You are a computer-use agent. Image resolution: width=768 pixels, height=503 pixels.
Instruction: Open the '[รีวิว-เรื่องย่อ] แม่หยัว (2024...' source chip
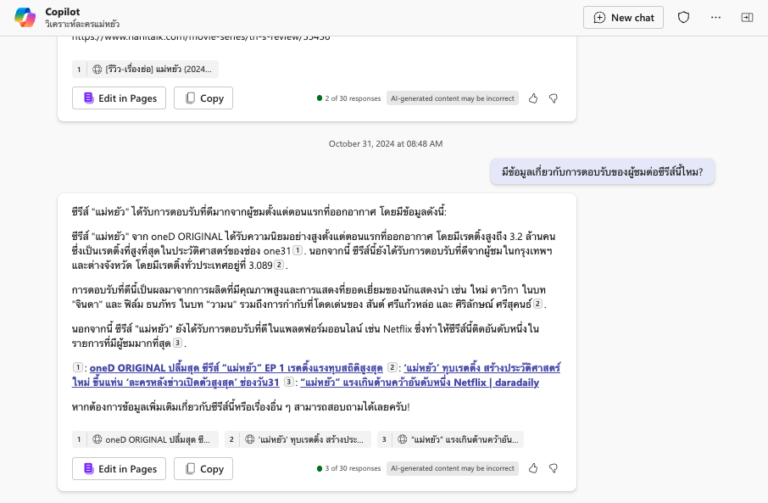pyautogui.click(x=145, y=69)
